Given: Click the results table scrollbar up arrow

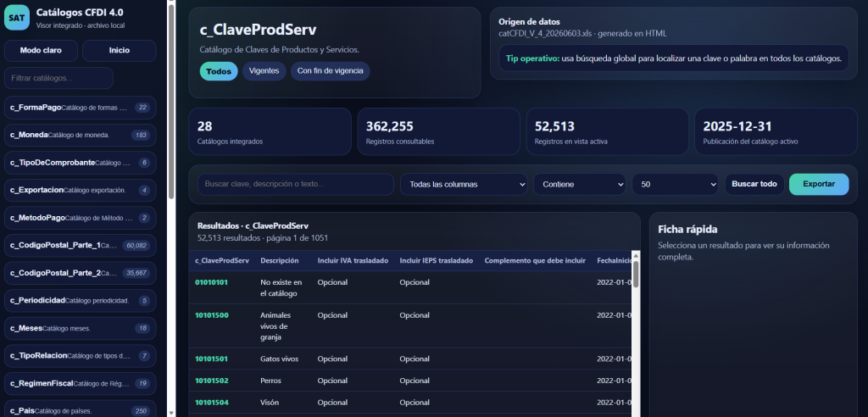Looking at the screenshot, I should point(636,255).
